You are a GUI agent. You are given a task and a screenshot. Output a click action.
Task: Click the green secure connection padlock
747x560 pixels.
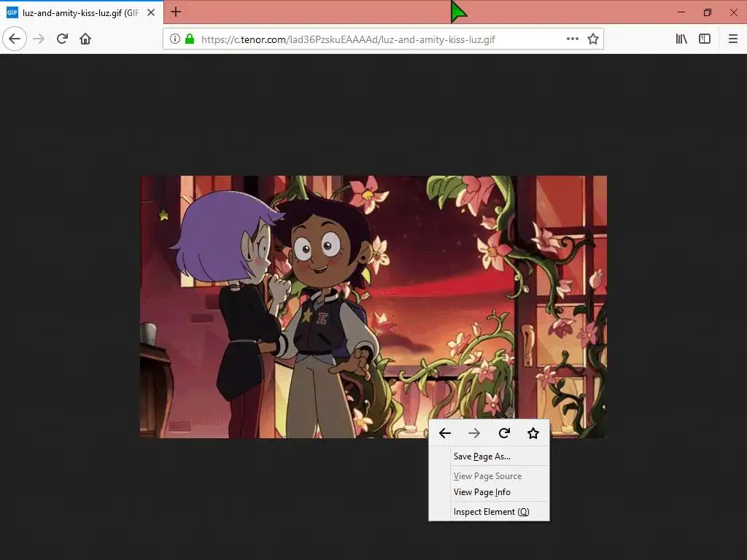pyautogui.click(x=190, y=39)
